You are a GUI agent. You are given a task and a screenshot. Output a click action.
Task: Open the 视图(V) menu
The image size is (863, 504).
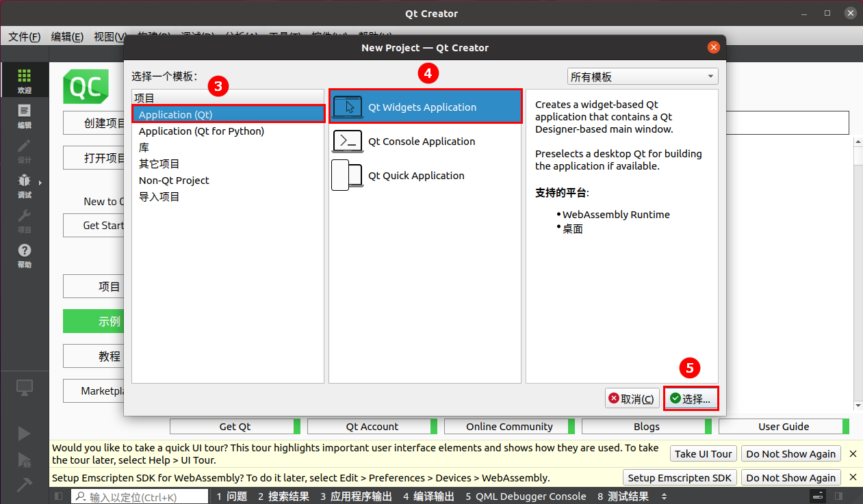point(110,36)
